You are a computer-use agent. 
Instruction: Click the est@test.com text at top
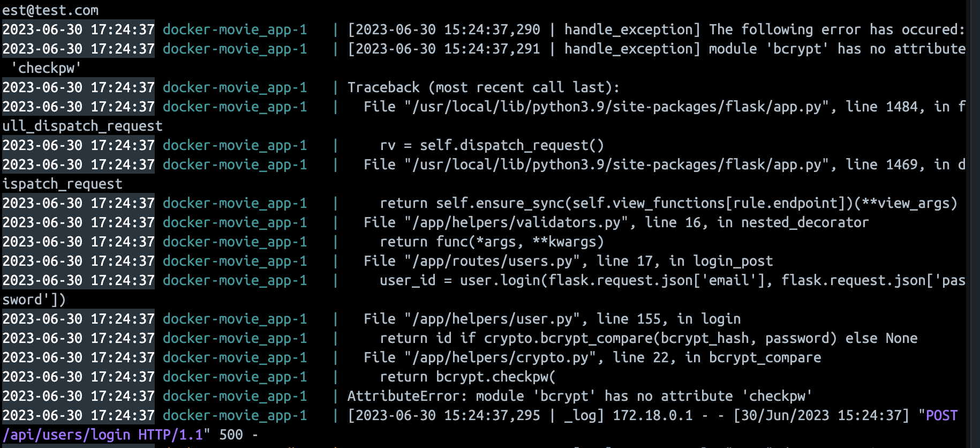coord(50,10)
